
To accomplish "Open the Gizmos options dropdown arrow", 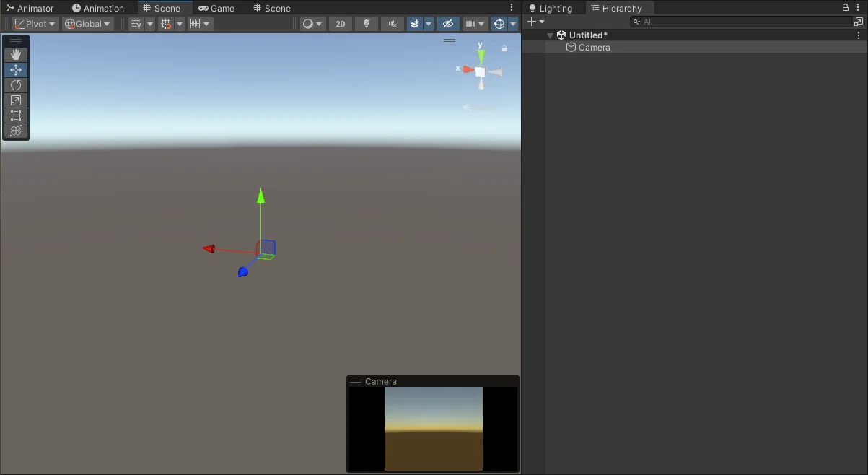I will point(513,24).
